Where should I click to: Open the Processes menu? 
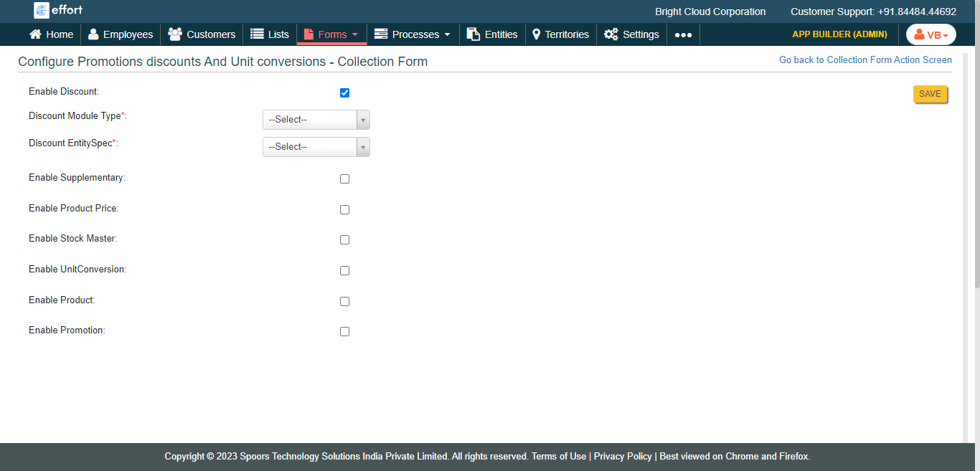click(413, 34)
